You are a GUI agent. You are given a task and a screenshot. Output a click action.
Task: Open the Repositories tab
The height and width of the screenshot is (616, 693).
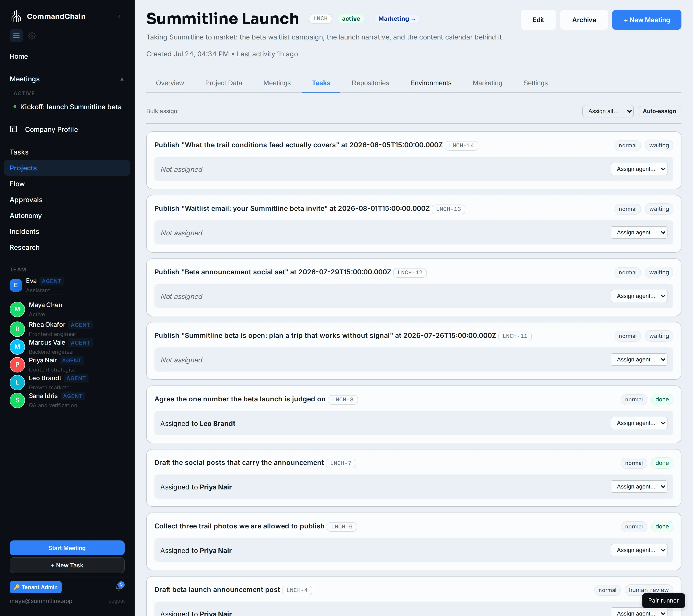370,83
